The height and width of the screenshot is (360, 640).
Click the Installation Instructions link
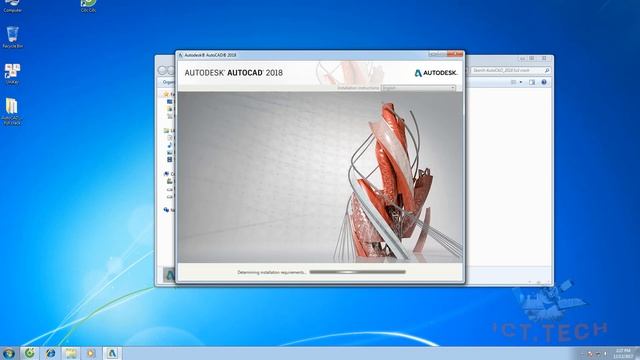coord(358,88)
